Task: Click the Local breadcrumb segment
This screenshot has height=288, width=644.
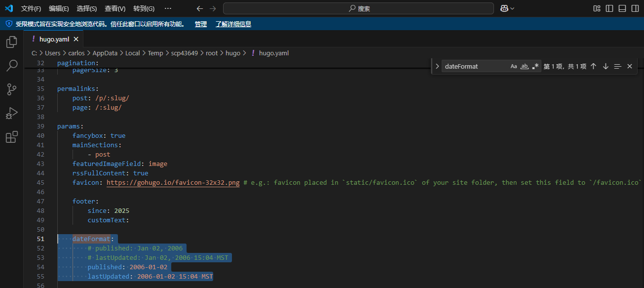Action: [133, 53]
